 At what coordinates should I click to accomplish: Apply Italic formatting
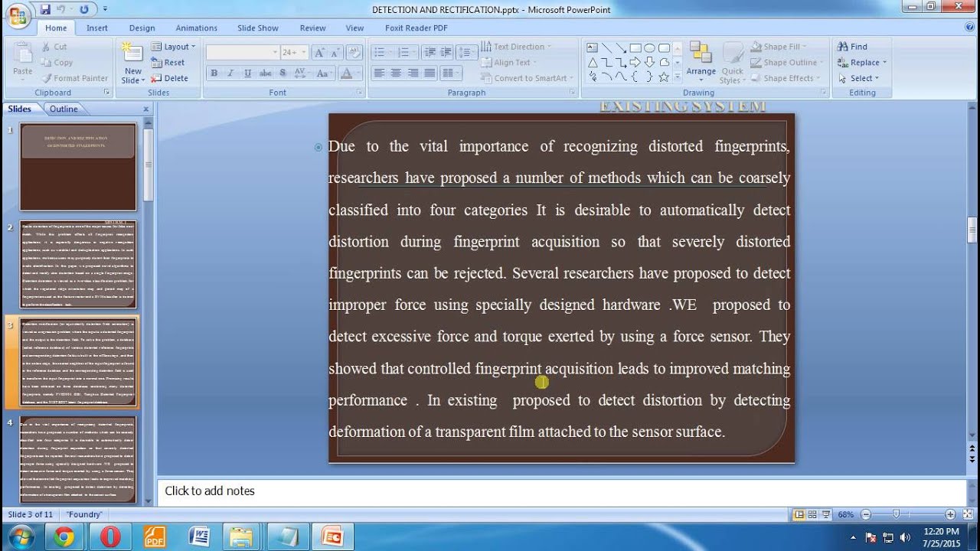coord(231,73)
